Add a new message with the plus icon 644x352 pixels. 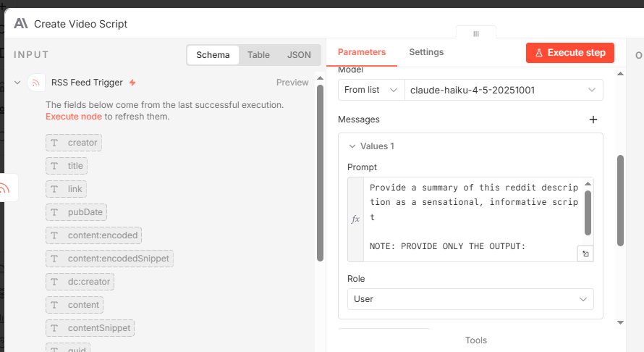(x=593, y=120)
